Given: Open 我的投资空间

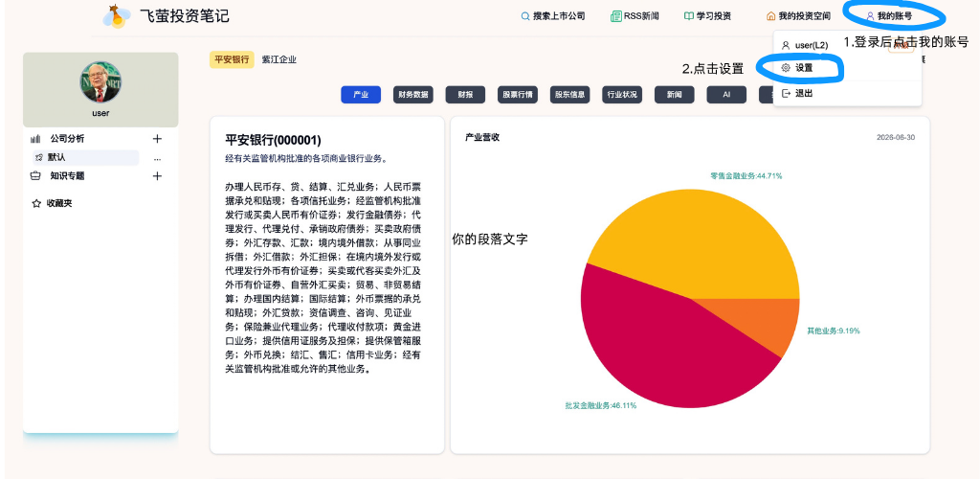Looking at the screenshot, I should tap(798, 16).
